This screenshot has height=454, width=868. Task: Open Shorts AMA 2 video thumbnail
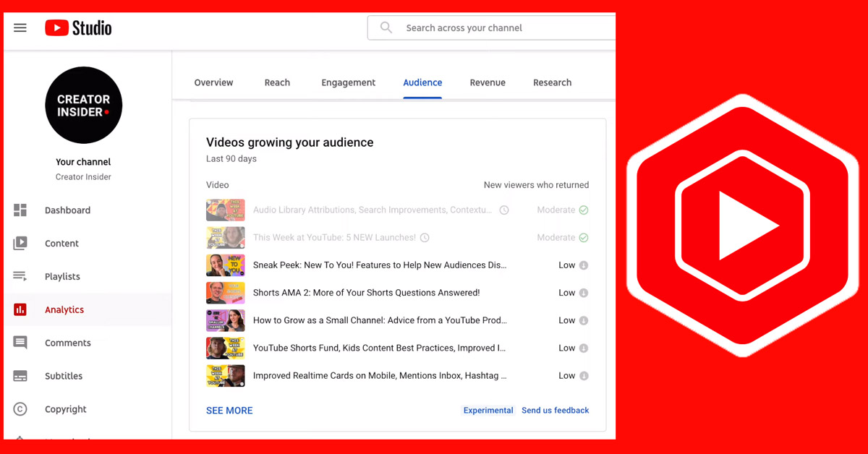point(226,293)
